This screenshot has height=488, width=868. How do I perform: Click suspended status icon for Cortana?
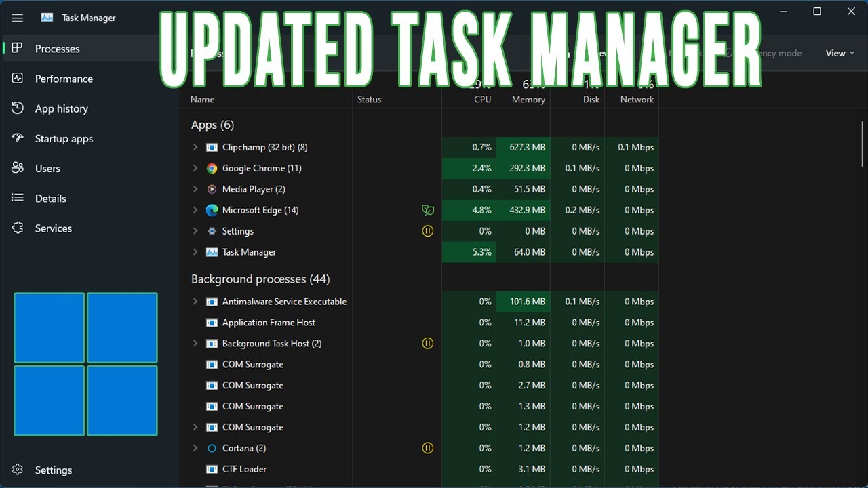tap(427, 447)
